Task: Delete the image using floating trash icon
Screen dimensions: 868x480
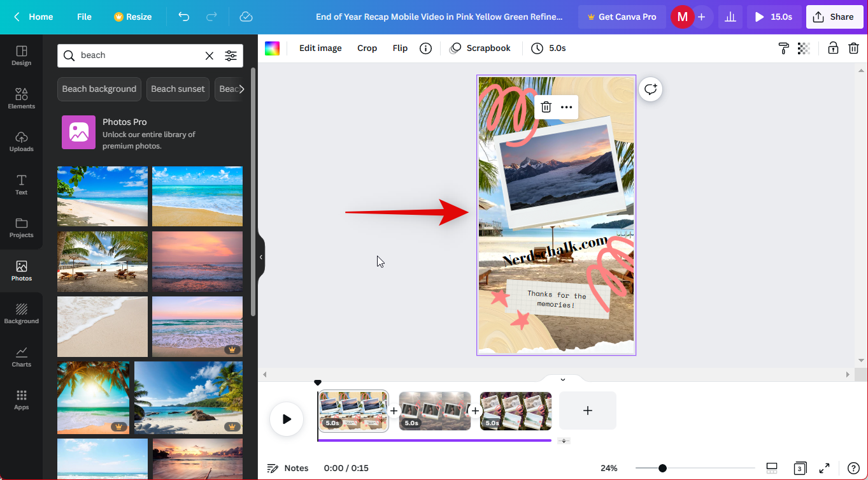Action: (546, 107)
